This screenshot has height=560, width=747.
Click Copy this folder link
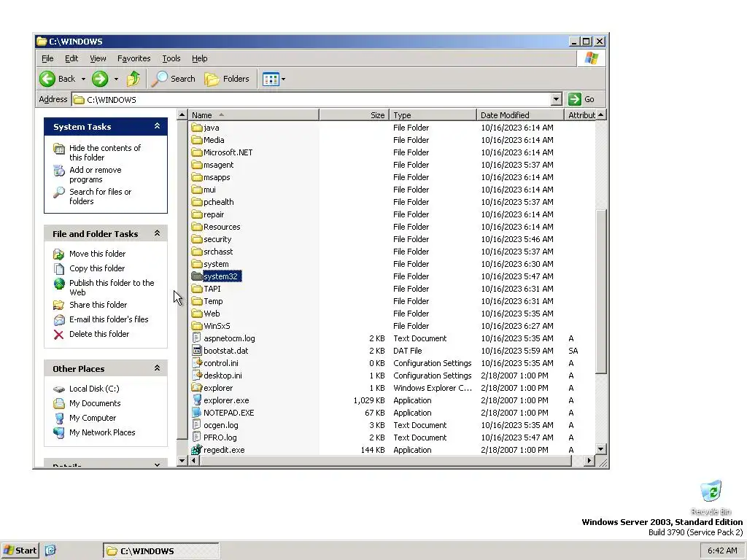click(x=97, y=268)
